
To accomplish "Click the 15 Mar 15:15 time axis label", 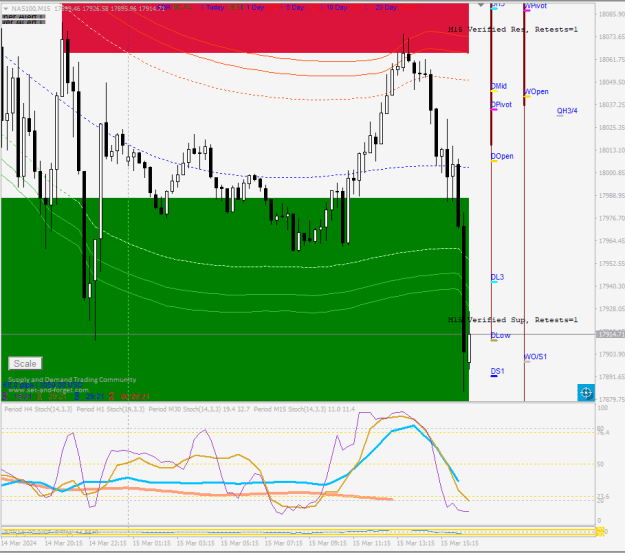I will click(459, 543).
